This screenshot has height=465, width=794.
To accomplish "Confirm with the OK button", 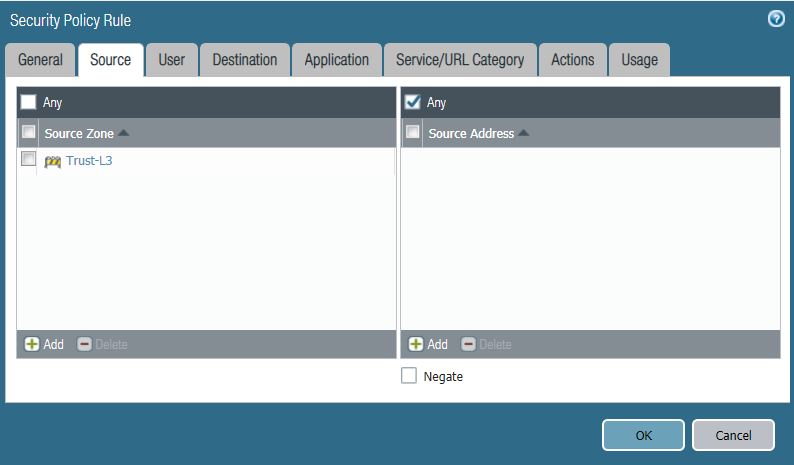I will pyautogui.click(x=643, y=435).
